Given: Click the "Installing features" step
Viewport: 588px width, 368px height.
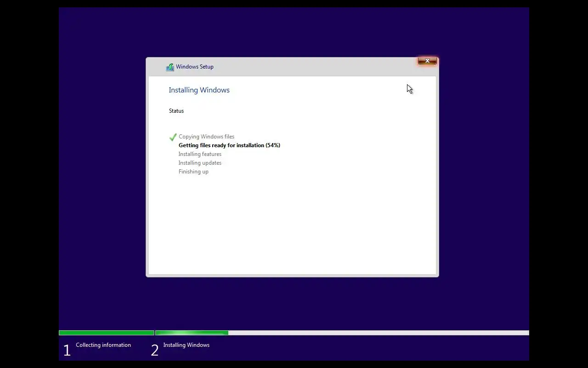Looking at the screenshot, I should (x=200, y=154).
